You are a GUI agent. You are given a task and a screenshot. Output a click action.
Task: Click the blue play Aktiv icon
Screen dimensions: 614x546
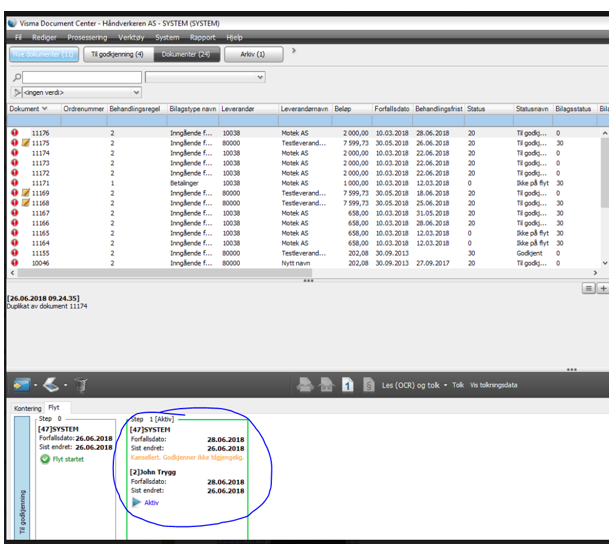coord(136,502)
